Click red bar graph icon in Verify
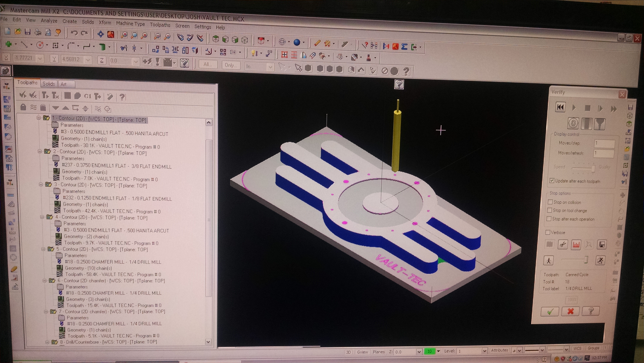The image size is (644, 363). (x=576, y=245)
